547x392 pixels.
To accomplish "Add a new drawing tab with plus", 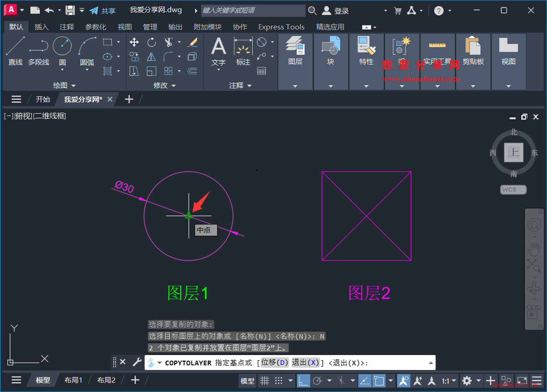I will click(129, 99).
